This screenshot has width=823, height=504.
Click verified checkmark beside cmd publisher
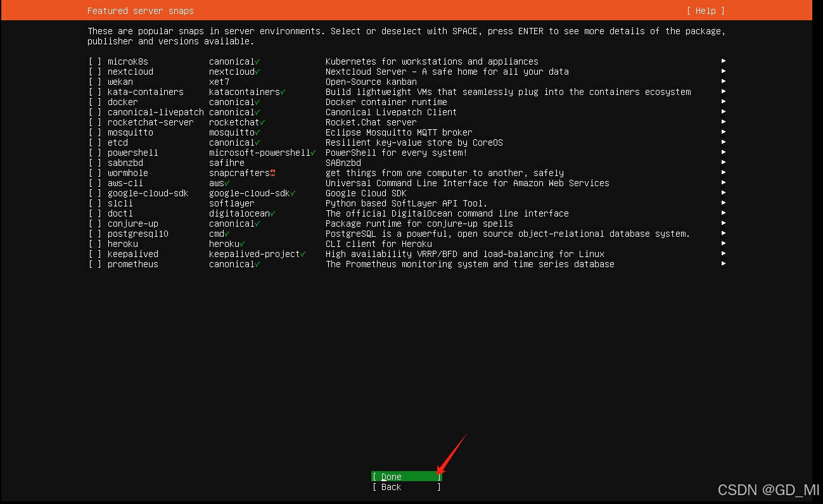(x=227, y=234)
